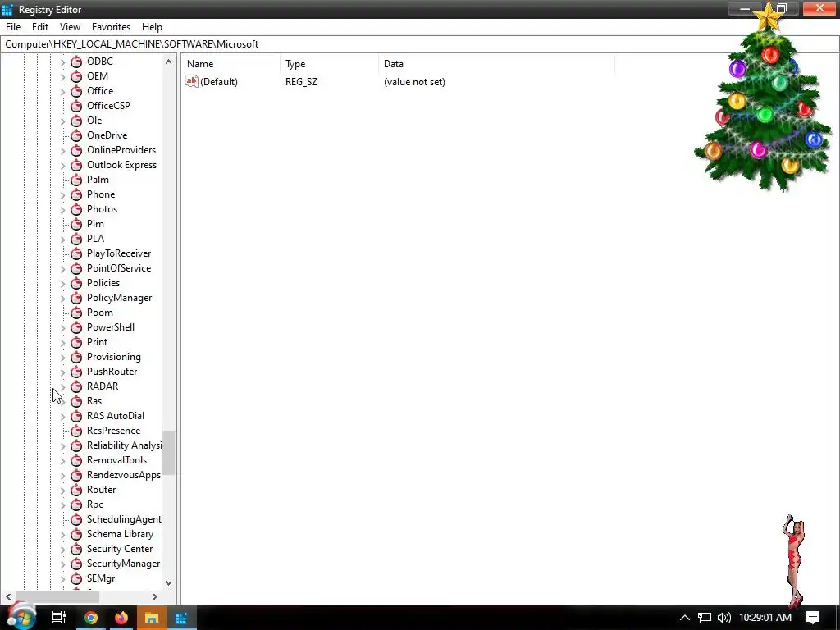Expand the Rpc key
This screenshot has height=630, width=840.
click(62, 505)
